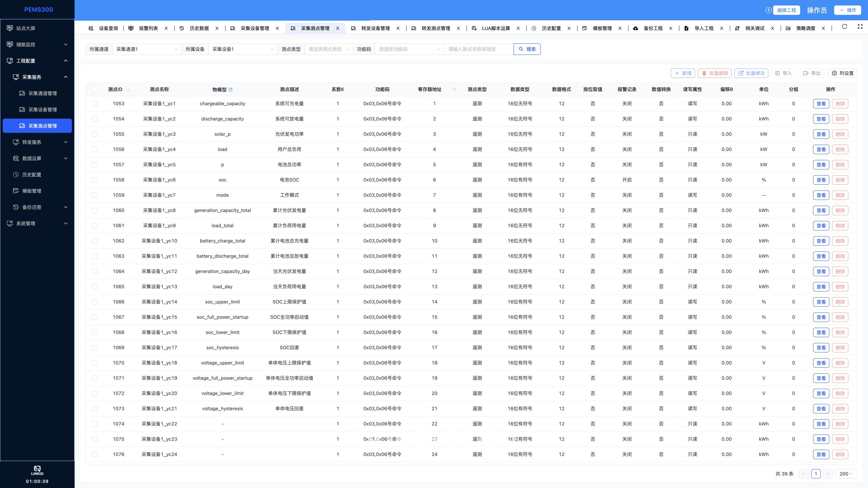Focus the 测点名称或描述 search field
The image size is (868, 488).
[479, 49]
